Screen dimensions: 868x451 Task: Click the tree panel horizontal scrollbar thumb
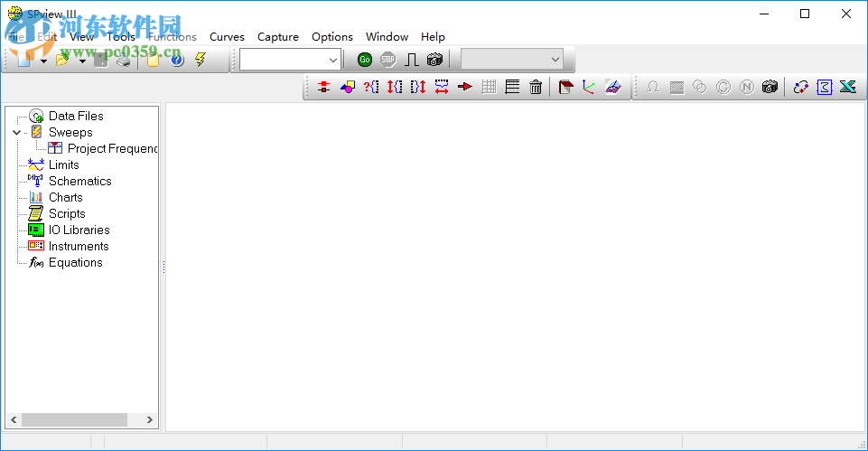75,420
